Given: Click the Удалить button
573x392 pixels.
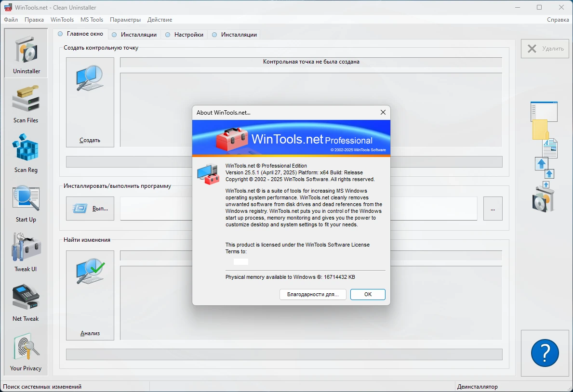Looking at the screenshot, I should pyautogui.click(x=545, y=49).
